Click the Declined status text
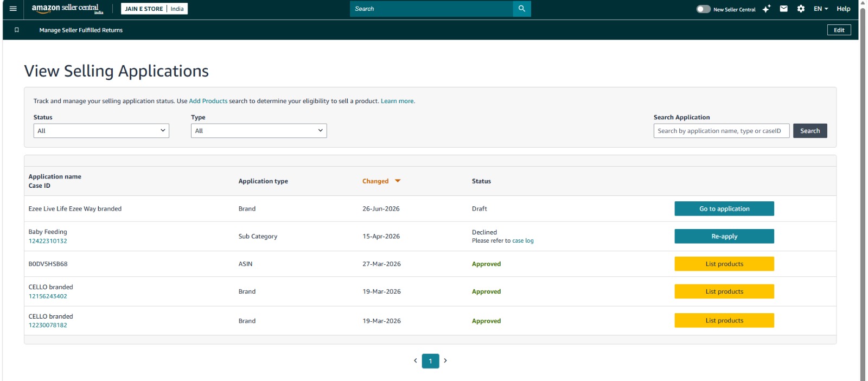 click(x=484, y=232)
